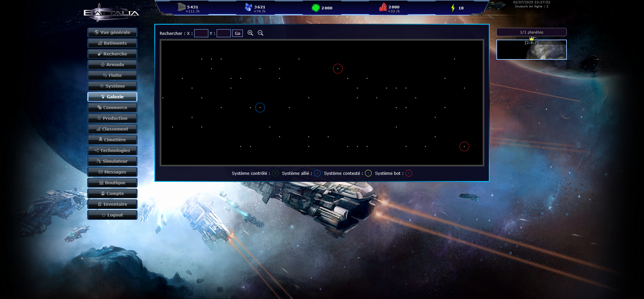Click the Go search button

click(x=237, y=33)
